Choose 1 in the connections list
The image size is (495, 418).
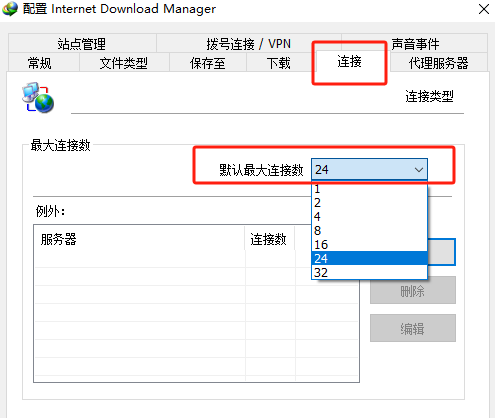coord(369,189)
